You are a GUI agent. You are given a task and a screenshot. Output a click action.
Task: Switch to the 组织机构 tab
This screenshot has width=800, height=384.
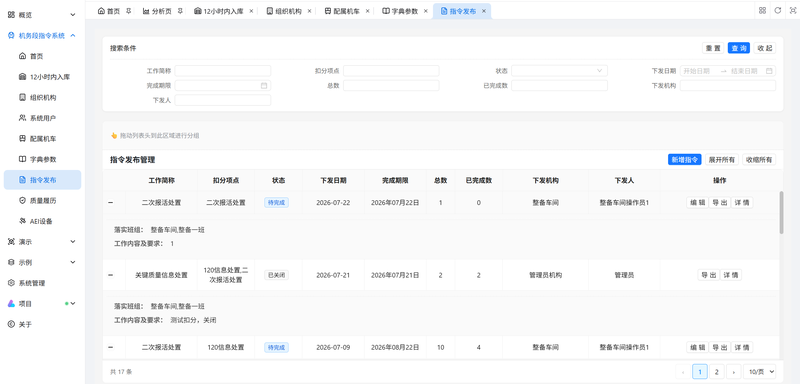(284, 11)
